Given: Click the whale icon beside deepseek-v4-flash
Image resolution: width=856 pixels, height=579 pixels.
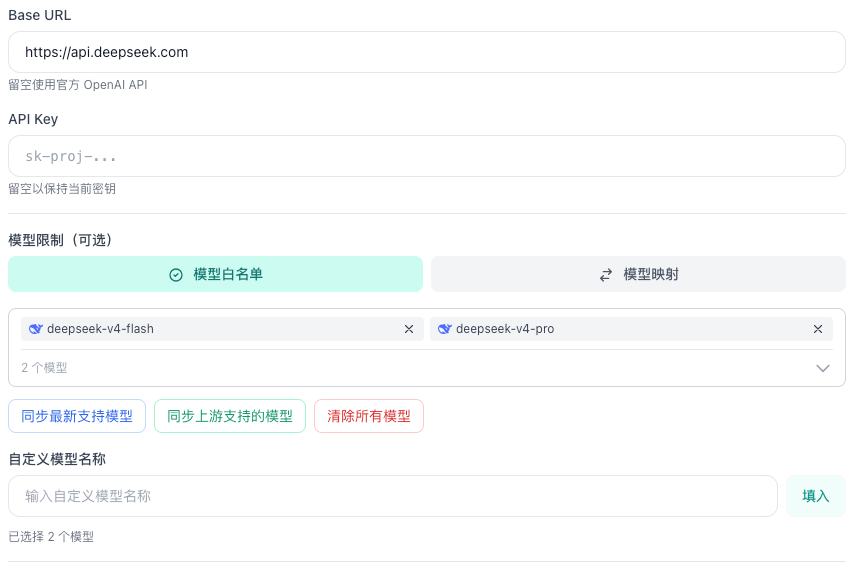Looking at the screenshot, I should [35, 329].
